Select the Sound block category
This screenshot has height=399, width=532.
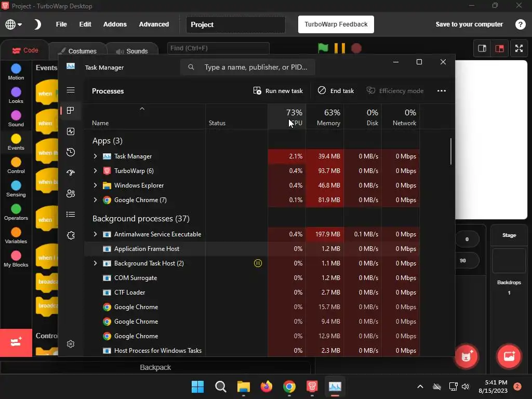(16, 119)
